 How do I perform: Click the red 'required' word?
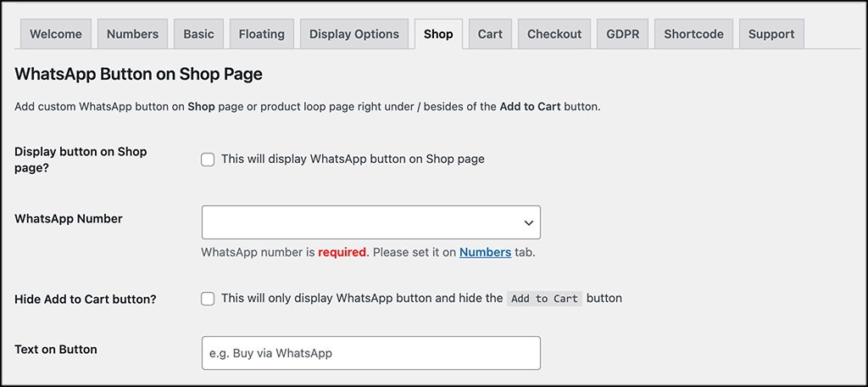pos(342,252)
